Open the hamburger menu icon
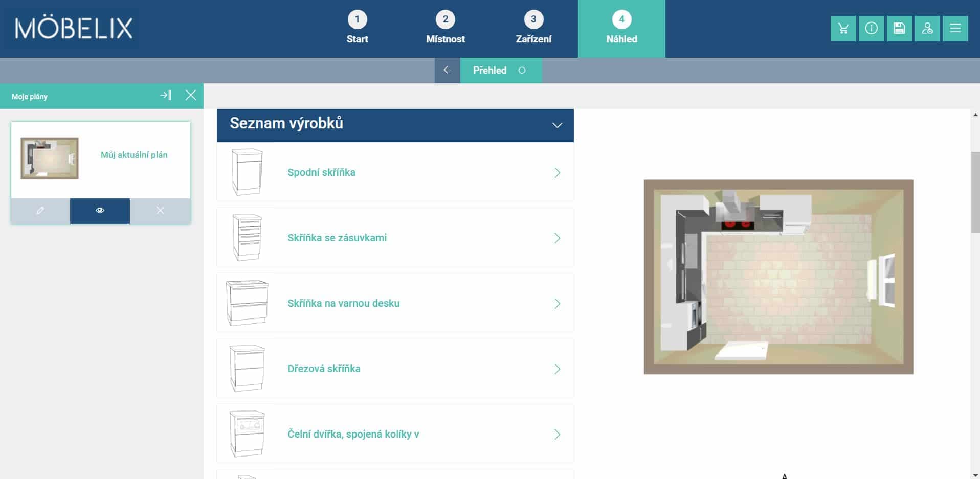 pyautogui.click(x=955, y=29)
